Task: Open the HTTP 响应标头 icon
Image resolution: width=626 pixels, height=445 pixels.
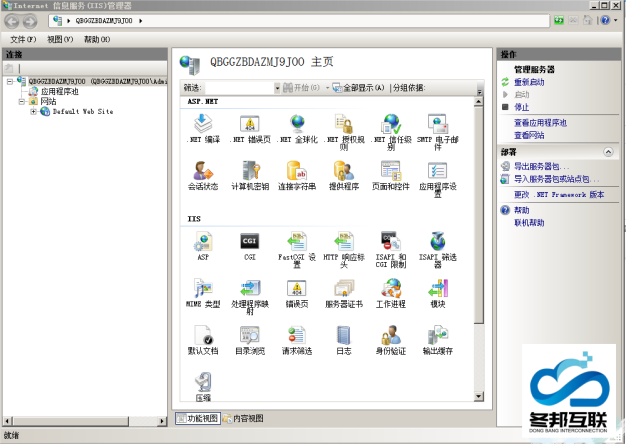Action: tap(344, 249)
